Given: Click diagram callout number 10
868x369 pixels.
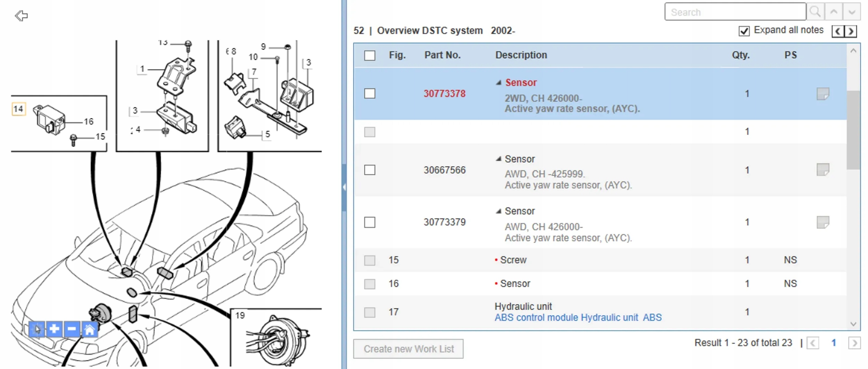Looking at the screenshot, I should pyautogui.click(x=253, y=57).
